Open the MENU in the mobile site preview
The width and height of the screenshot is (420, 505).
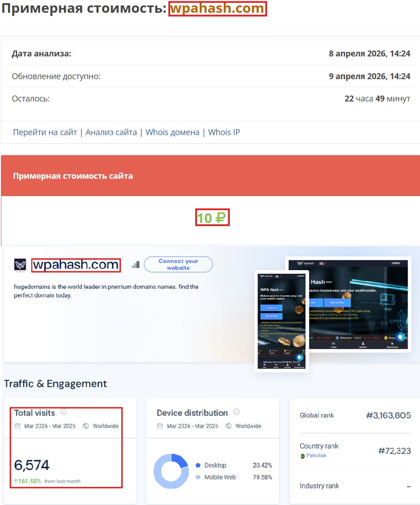pyautogui.click(x=300, y=276)
